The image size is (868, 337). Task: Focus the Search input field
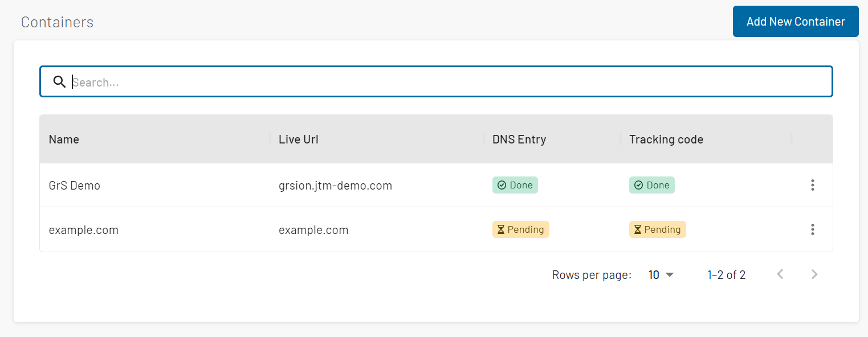point(436,81)
